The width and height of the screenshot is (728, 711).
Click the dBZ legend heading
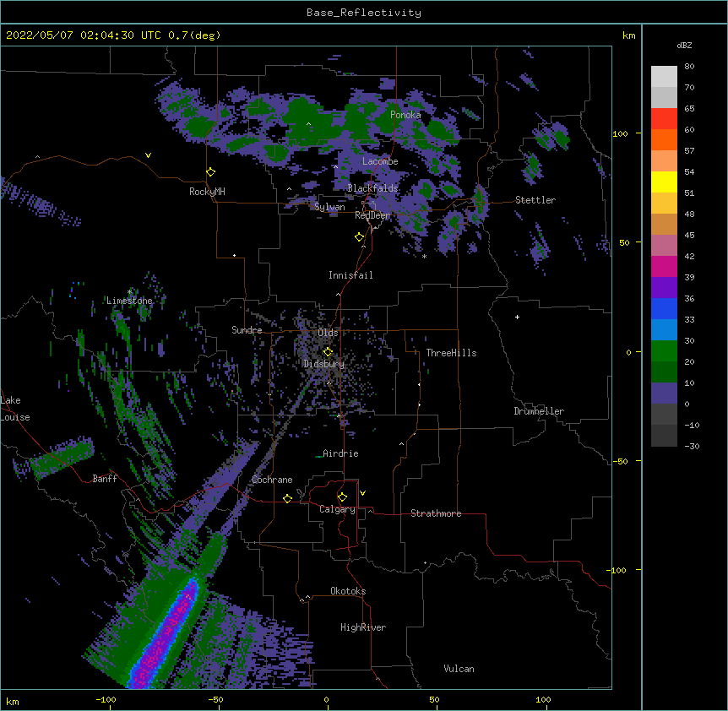click(684, 46)
